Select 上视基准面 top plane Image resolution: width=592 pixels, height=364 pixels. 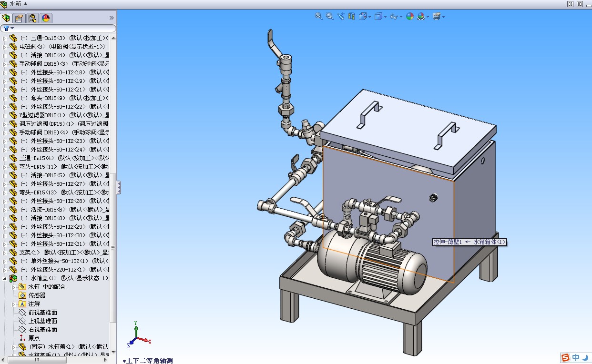pyautogui.click(x=42, y=321)
